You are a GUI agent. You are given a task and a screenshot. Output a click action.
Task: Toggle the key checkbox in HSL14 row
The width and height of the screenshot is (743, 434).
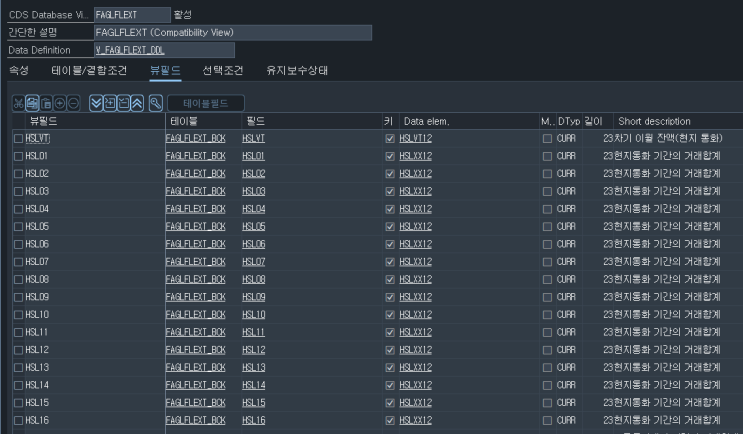pyautogui.click(x=390, y=385)
